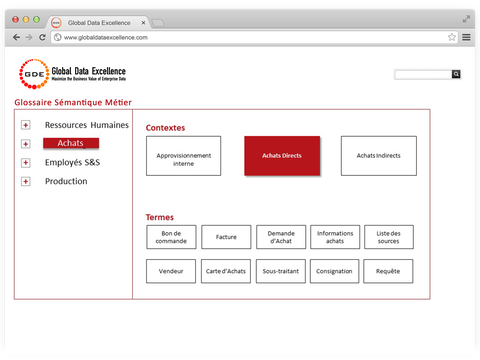Close the Global Data Excellence tab
Image resolution: width=480 pixels, height=360 pixels.
143,23
